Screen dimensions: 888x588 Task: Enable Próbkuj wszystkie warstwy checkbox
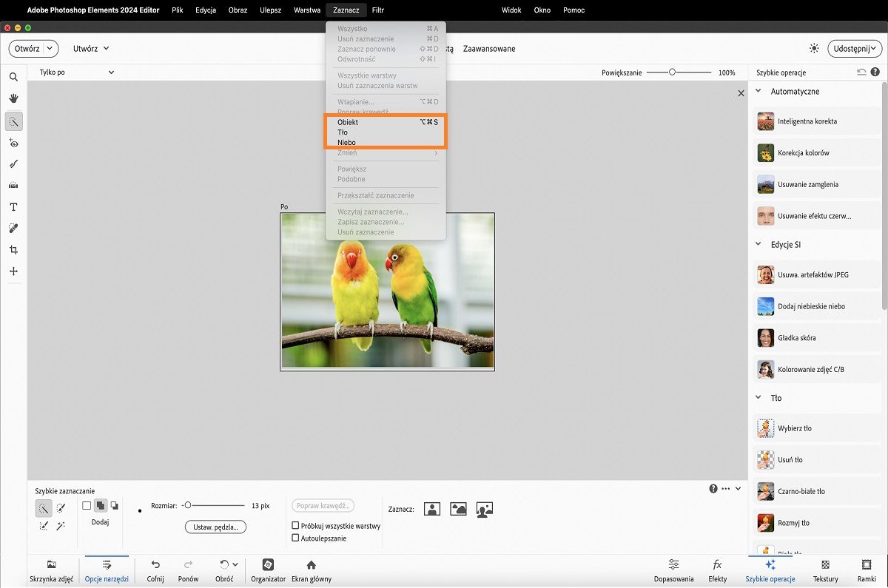click(x=296, y=526)
